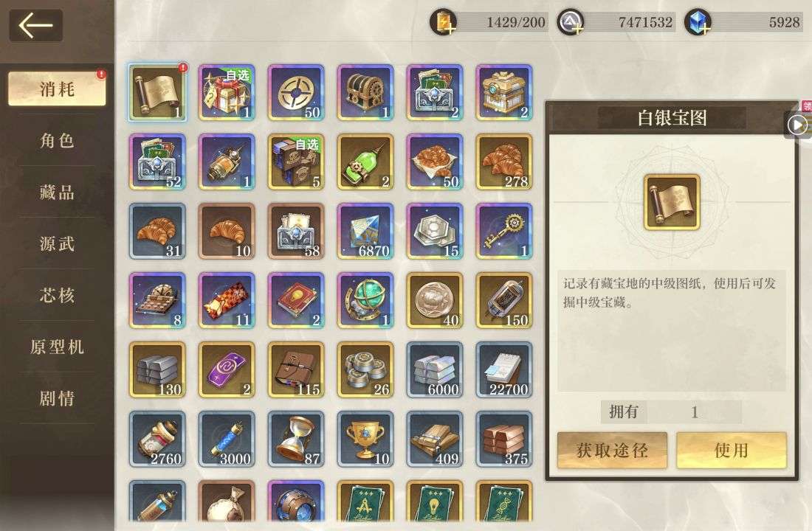Select the gear key item with count 1
The height and width of the screenshot is (531, 812).
(x=504, y=232)
